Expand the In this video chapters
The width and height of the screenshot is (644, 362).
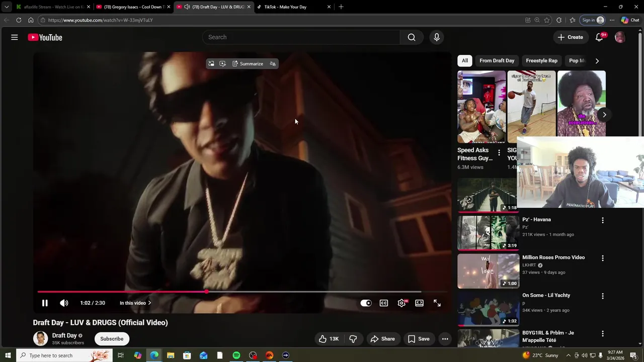[135, 303]
